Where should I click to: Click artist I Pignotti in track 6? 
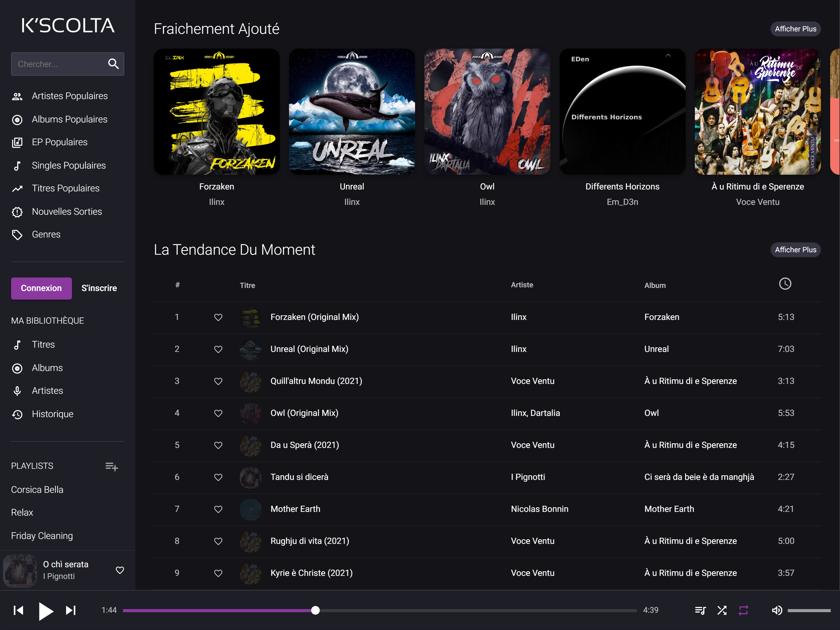tap(528, 477)
